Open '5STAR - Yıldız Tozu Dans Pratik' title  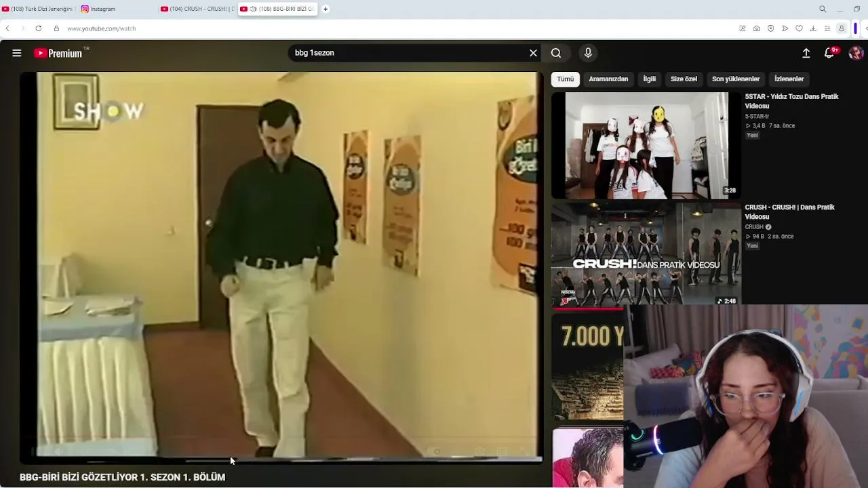point(791,101)
